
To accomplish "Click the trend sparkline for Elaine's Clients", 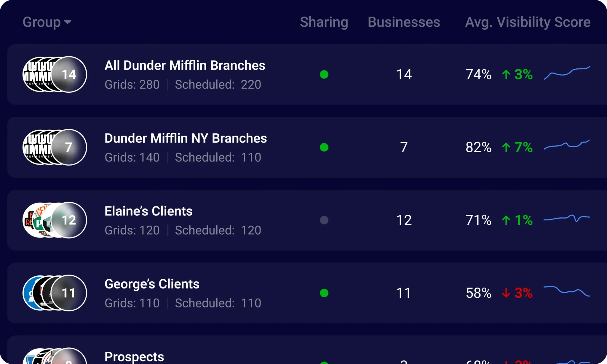I will pos(567,219).
